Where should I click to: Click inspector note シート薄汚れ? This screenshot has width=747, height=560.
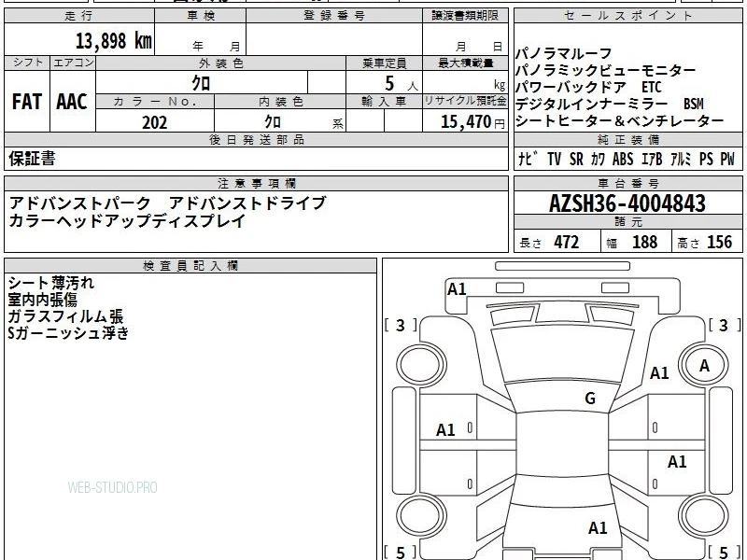[x=51, y=284]
